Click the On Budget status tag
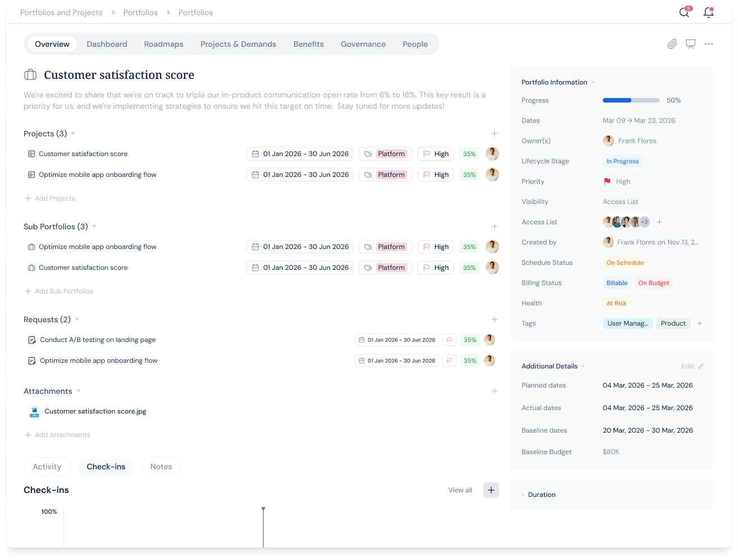This screenshot has height=560, width=738. pos(654,283)
